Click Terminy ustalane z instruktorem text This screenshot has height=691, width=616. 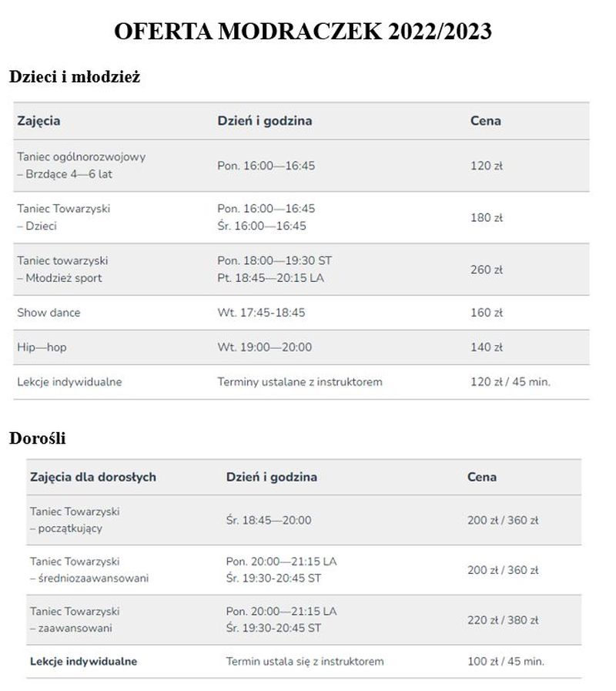click(x=300, y=381)
